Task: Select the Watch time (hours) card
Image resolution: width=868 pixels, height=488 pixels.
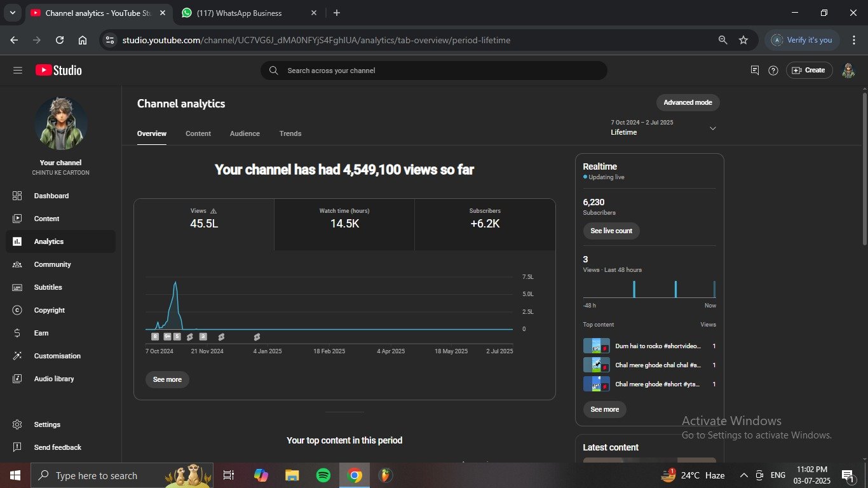Action: [x=344, y=224]
